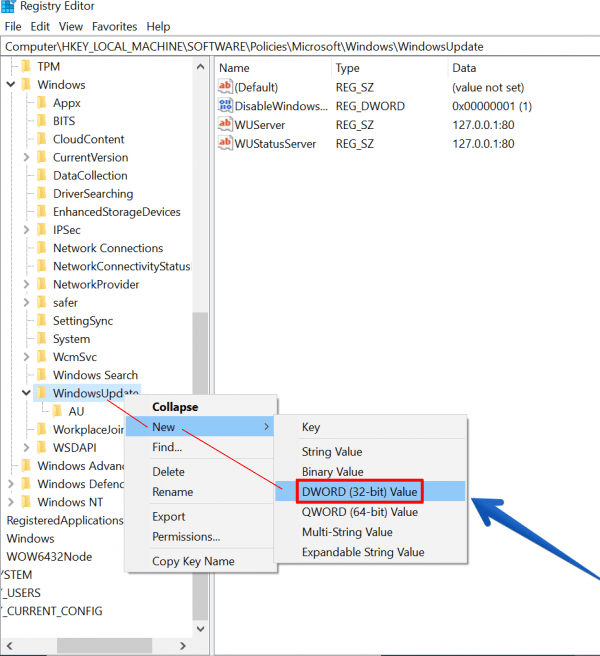
Task: Create a new String Value
Action: (x=370, y=452)
